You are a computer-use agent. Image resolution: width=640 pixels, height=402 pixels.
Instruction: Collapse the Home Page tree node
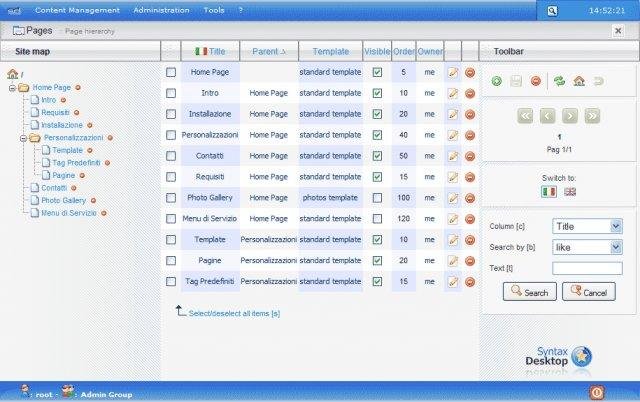(x=12, y=88)
